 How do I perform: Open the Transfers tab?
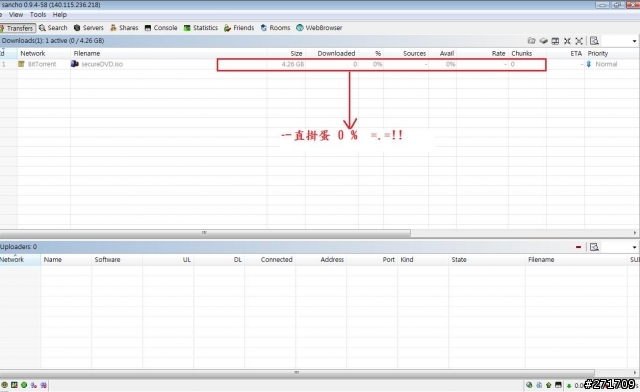(x=18, y=28)
